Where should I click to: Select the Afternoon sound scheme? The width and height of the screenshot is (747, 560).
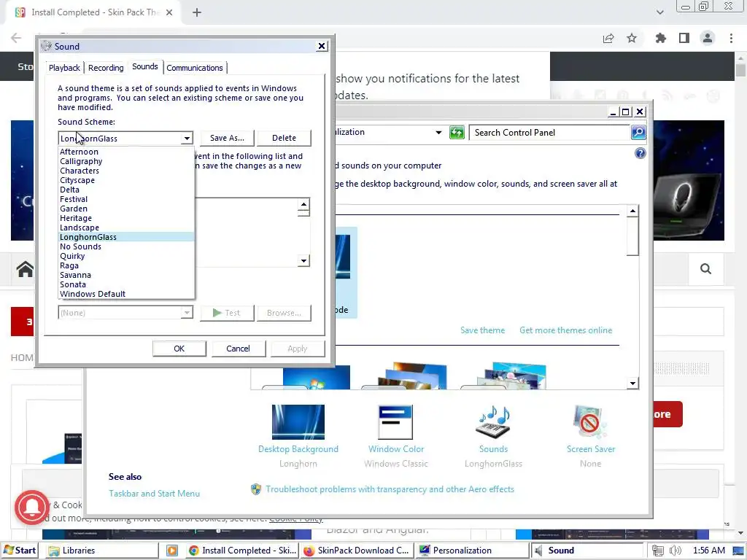pyautogui.click(x=126, y=152)
